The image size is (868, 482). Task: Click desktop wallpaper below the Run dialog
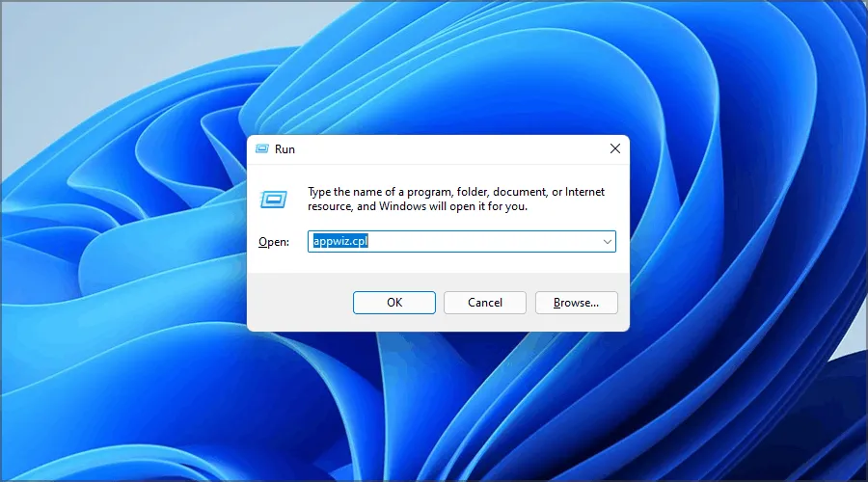[x=434, y=405]
